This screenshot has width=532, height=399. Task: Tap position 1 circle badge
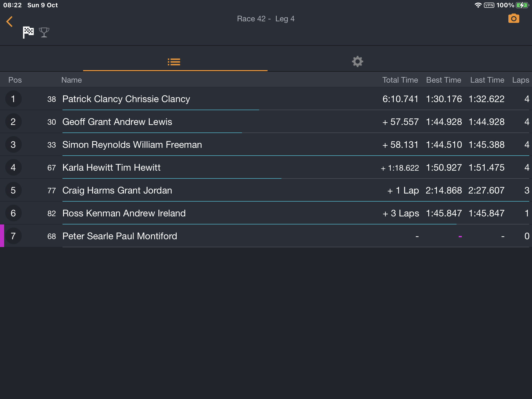[x=13, y=99]
